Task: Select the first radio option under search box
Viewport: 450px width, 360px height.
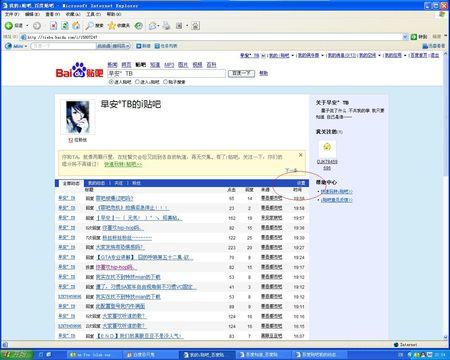Action: [x=111, y=82]
